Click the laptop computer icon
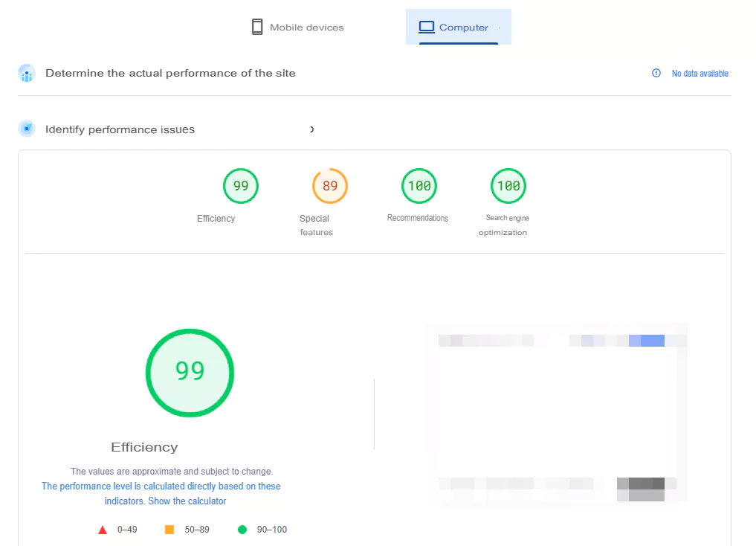This screenshot has height=546, width=756. (426, 27)
